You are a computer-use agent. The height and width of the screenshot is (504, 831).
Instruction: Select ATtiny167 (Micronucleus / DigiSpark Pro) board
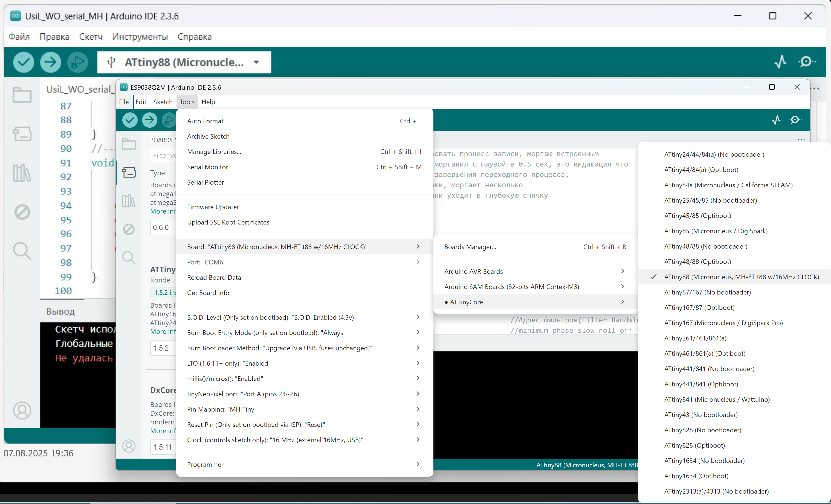click(x=734, y=323)
